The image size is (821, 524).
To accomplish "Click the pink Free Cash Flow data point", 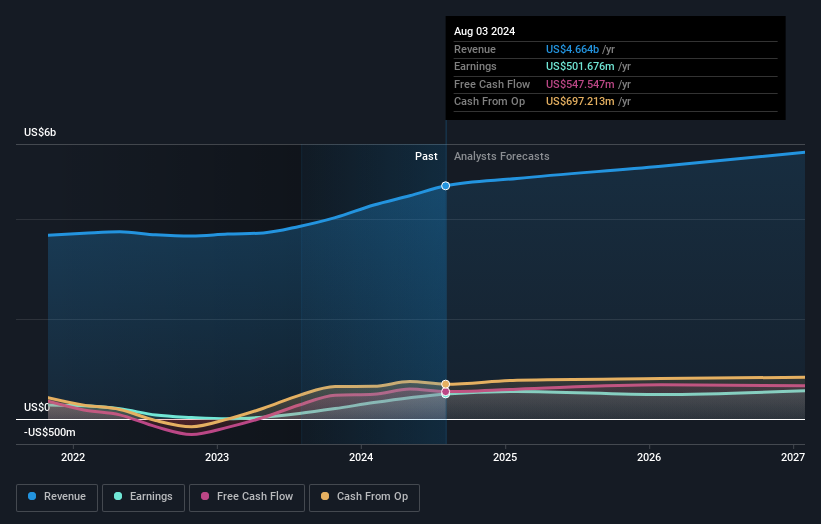I will pyautogui.click(x=446, y=392).
